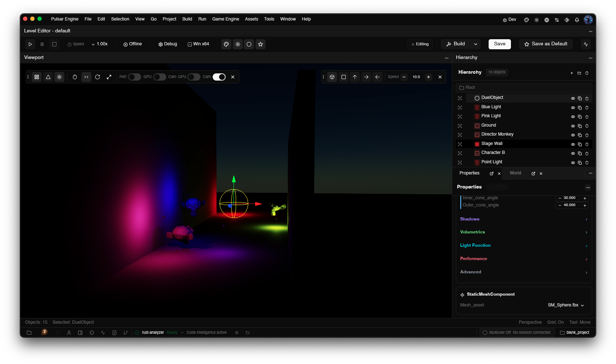Open the activity pulse icon in toolbar
Screen dimensions: 616x364
[x=586, y=44]
